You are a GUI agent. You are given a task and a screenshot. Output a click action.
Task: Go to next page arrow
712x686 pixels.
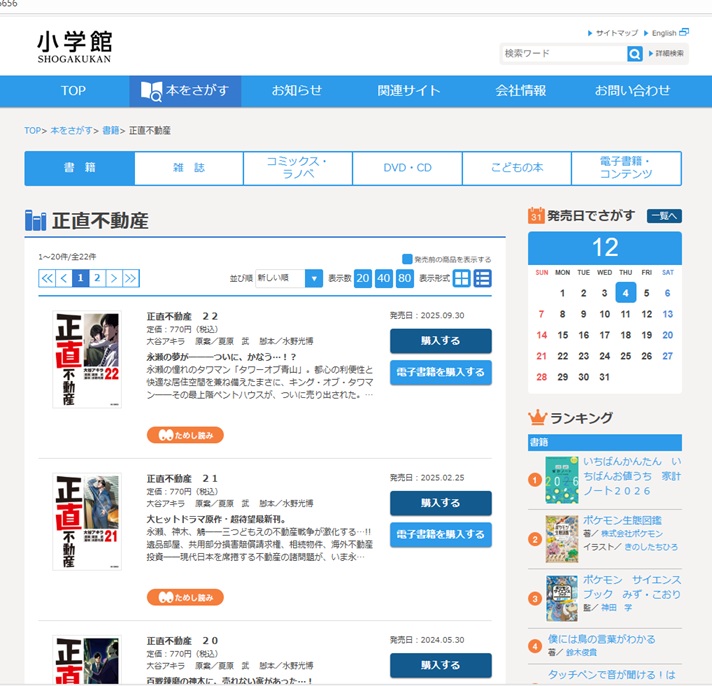coord(113,278)
